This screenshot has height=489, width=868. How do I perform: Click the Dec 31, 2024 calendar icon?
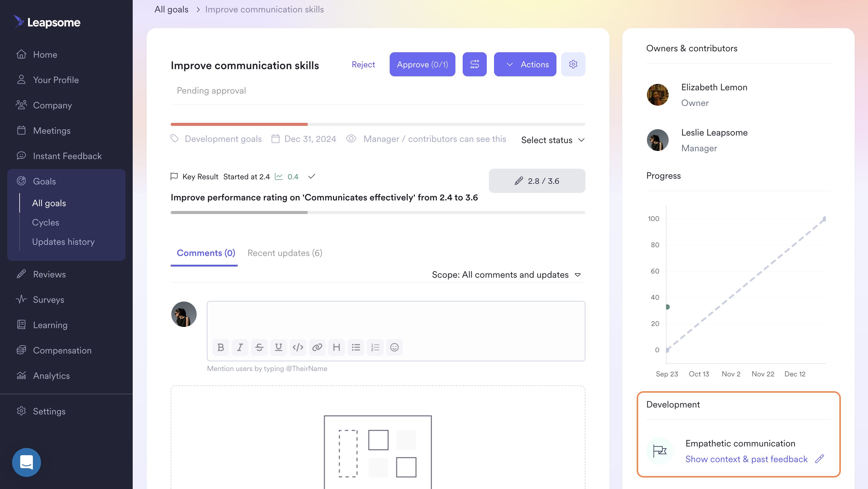pyautogui.click(x=275, y=139)
